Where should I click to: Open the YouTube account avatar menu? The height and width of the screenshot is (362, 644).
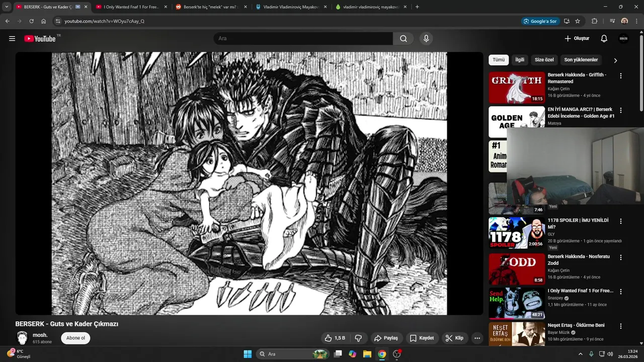point(623,39)
